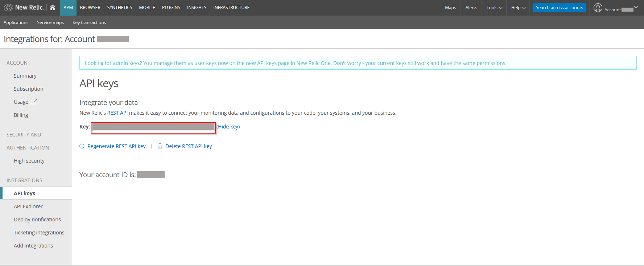Go to the home icon

click(53, 7)
